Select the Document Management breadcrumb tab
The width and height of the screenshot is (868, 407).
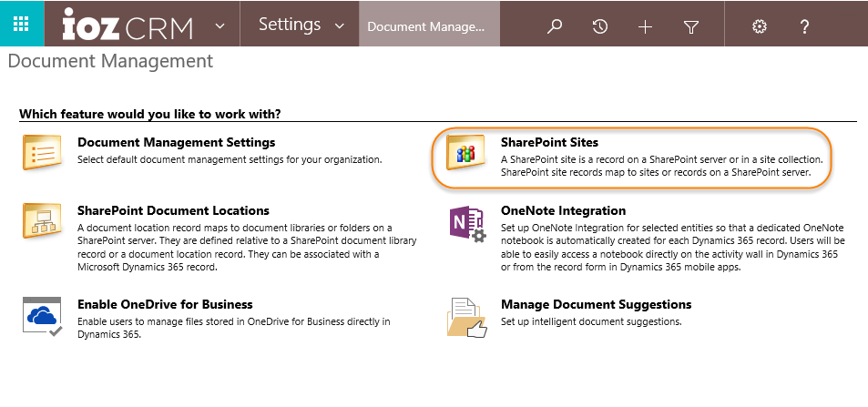tap(430, 24)
